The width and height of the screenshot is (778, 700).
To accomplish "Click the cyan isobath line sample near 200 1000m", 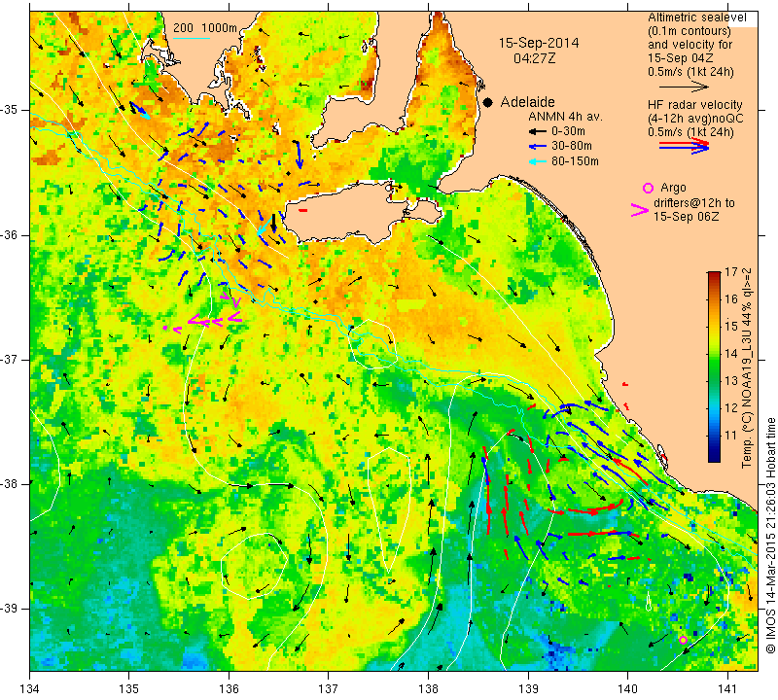I will [x=192, y=38].
